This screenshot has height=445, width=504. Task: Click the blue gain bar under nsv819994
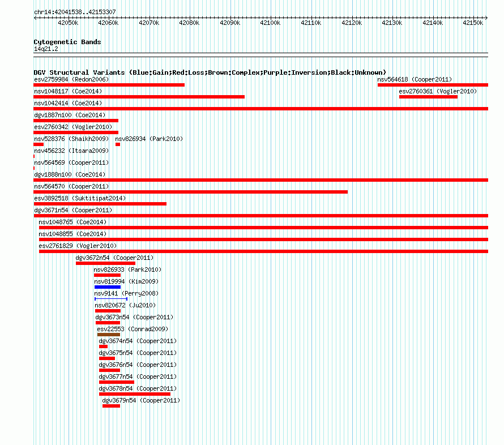108,287
